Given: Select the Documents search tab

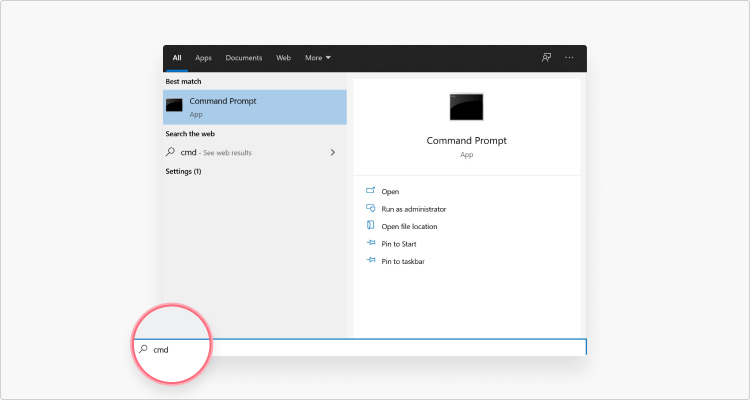Looking at the screenshot, I should tap(244, 58).
